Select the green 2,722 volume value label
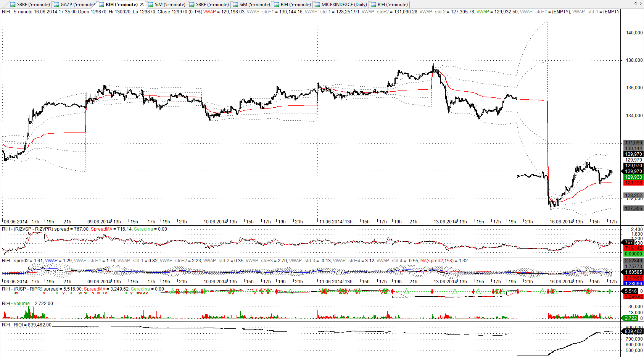Screen dimensions: 644x357 (631, 318)
